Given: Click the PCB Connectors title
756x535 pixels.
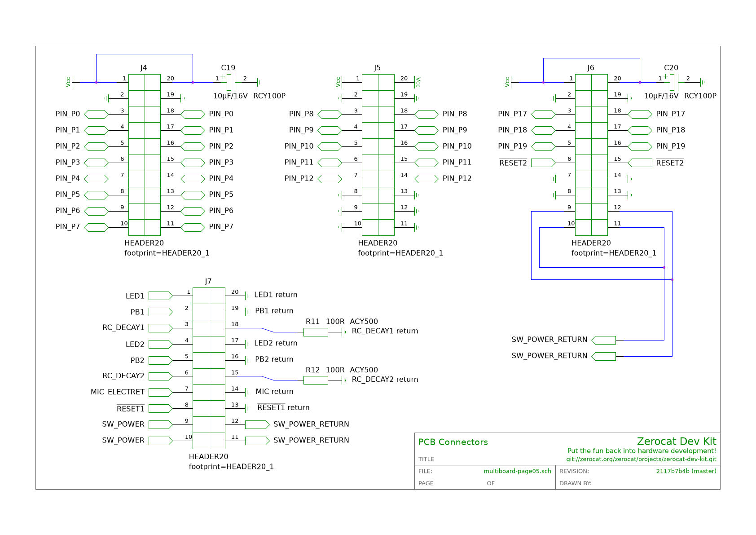Looking at the screenshot, I should coord(453,442).
